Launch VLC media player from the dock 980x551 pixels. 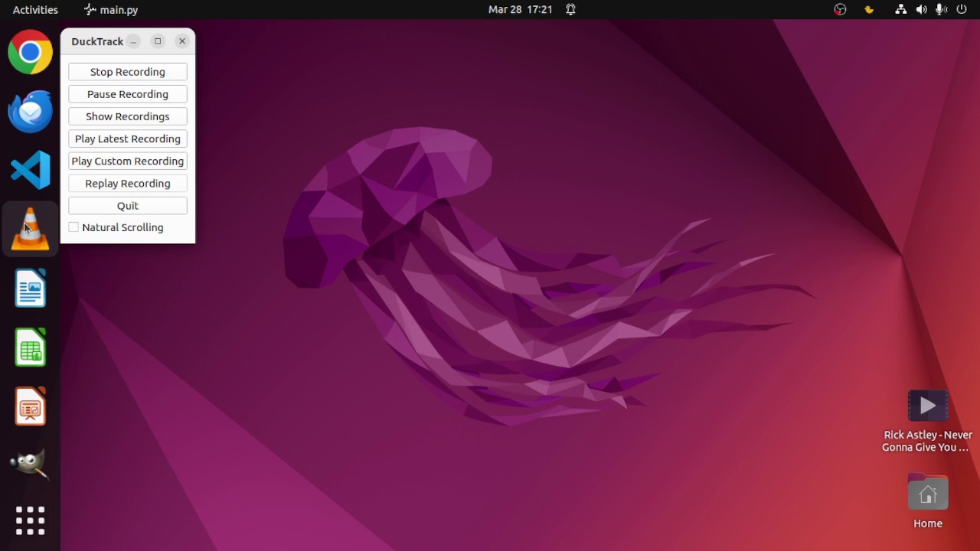(31, 229)
